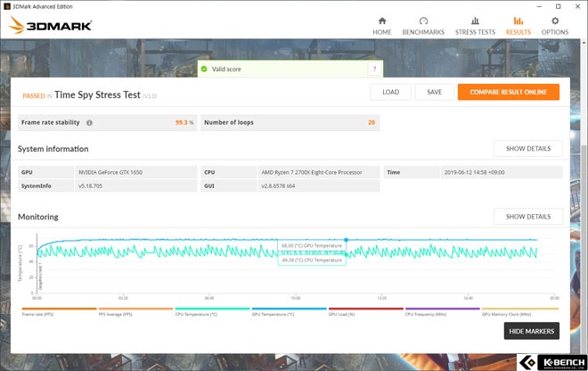The image size is (588, 371).
Task: Click the Frame rate stability info icon
Action: [89, 123]
